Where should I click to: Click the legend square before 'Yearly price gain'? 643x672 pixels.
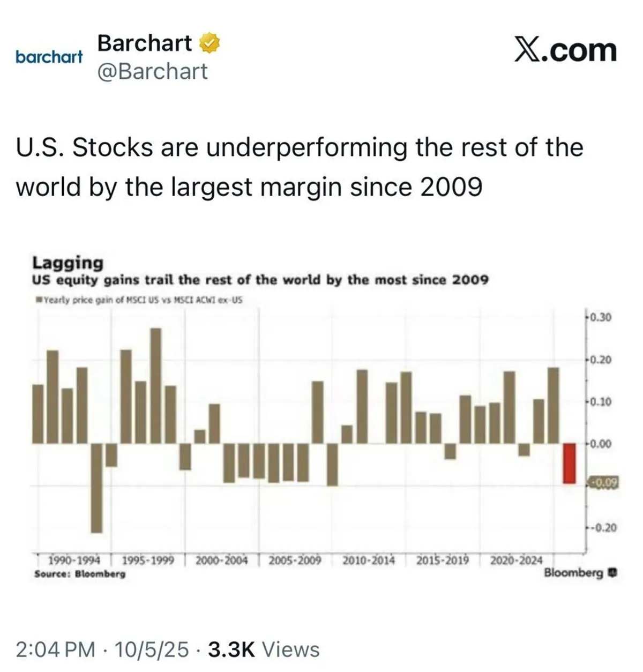point(38,300)
